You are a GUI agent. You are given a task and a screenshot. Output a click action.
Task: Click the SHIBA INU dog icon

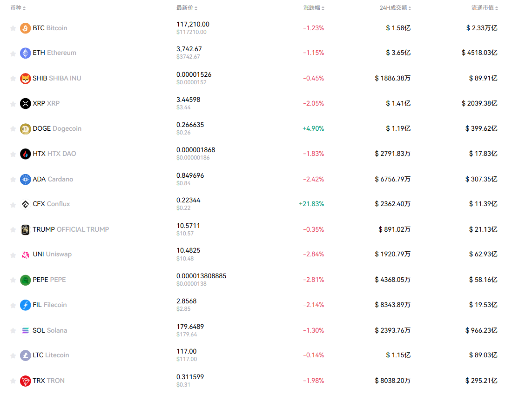tap(25, 78)
